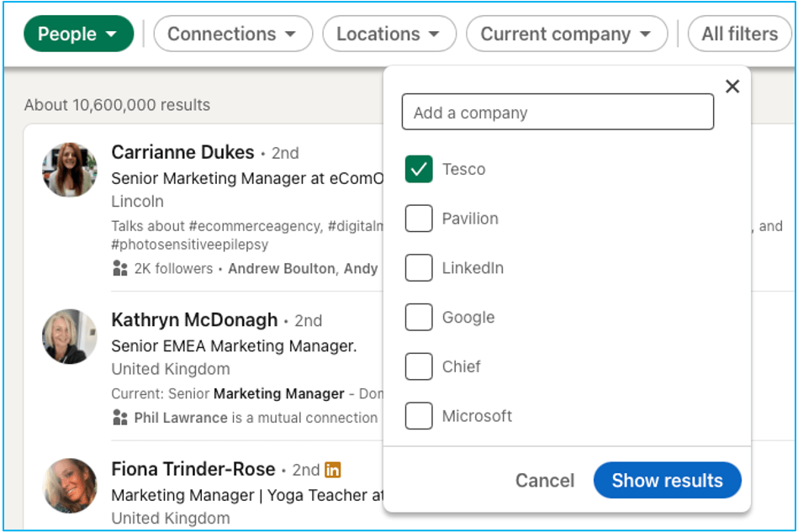Screen dimensions: 798x532
Task: Click the followers icon under Carrianne Dukes
Action: coord(119,268)
